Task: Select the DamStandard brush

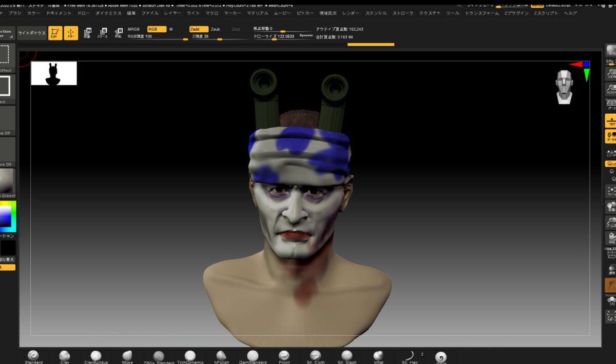Action: pyautogui.click(x=253, y=356)
